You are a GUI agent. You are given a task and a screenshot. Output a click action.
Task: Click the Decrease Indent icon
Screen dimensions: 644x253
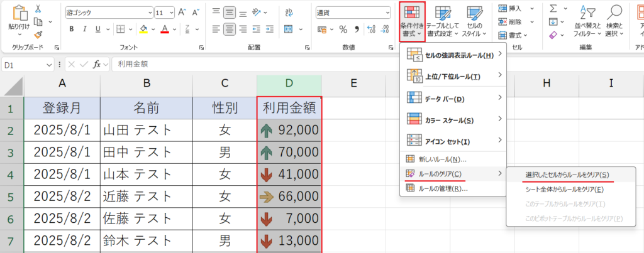(257, 29)
